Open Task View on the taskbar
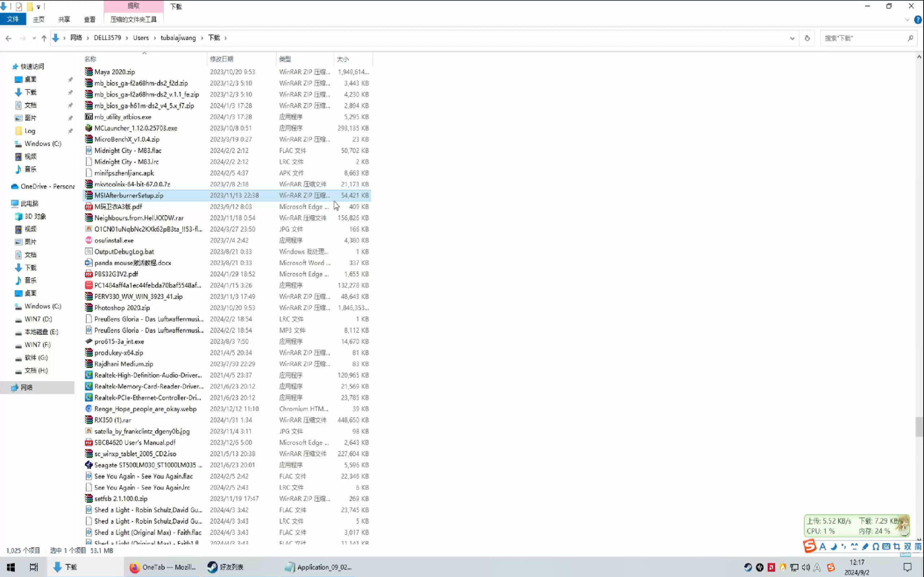924x577 pixels. (x=34, y=567)
